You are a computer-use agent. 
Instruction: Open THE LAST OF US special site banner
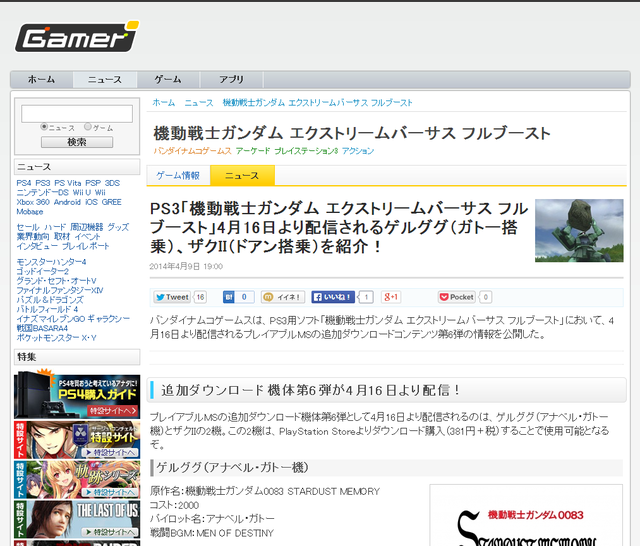click(x=77, y=519)
